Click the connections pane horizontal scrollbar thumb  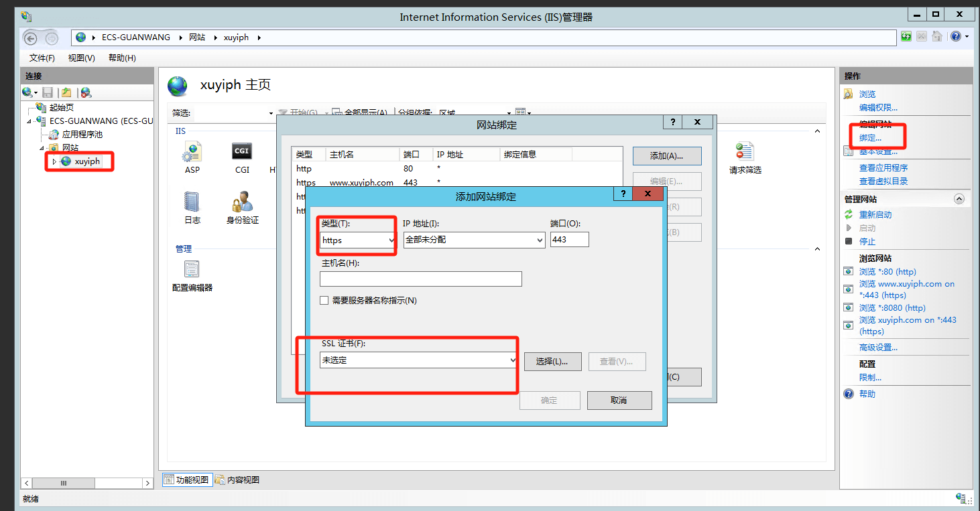click(64, 483)
